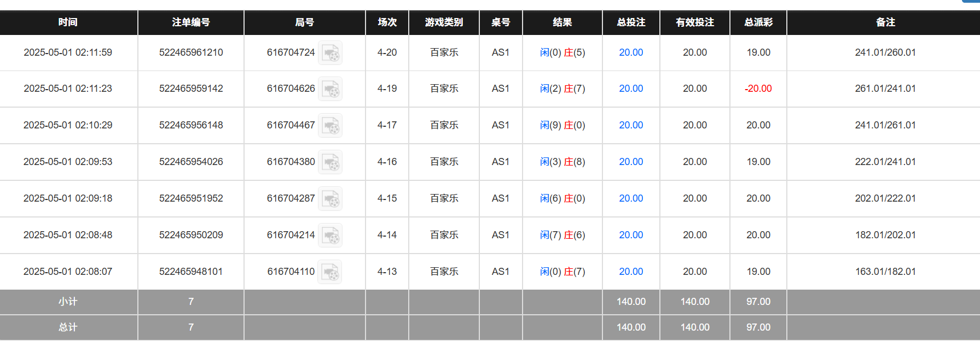This screenshot has height=341, width=980.
Task: Open video replay icon for round 616704287
Action: (330, 199)
